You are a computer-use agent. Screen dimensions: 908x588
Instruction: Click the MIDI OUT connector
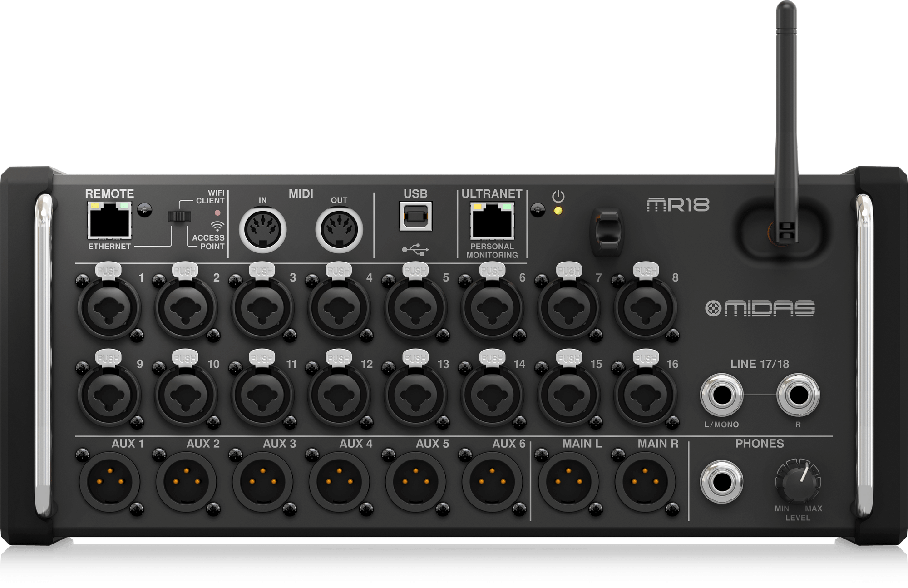coord(339,229)
